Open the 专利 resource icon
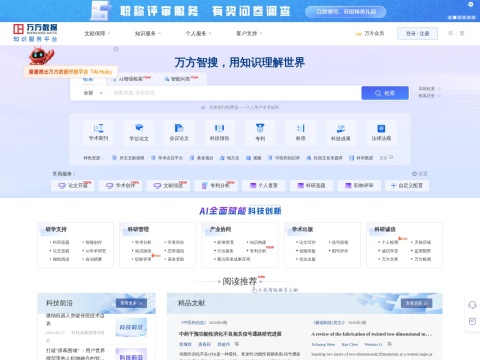 pyautogui.click(x=260, y=132)
